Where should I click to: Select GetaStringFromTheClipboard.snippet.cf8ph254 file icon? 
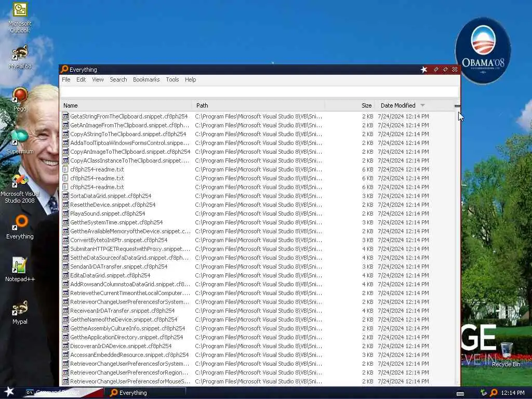point(65,116)
